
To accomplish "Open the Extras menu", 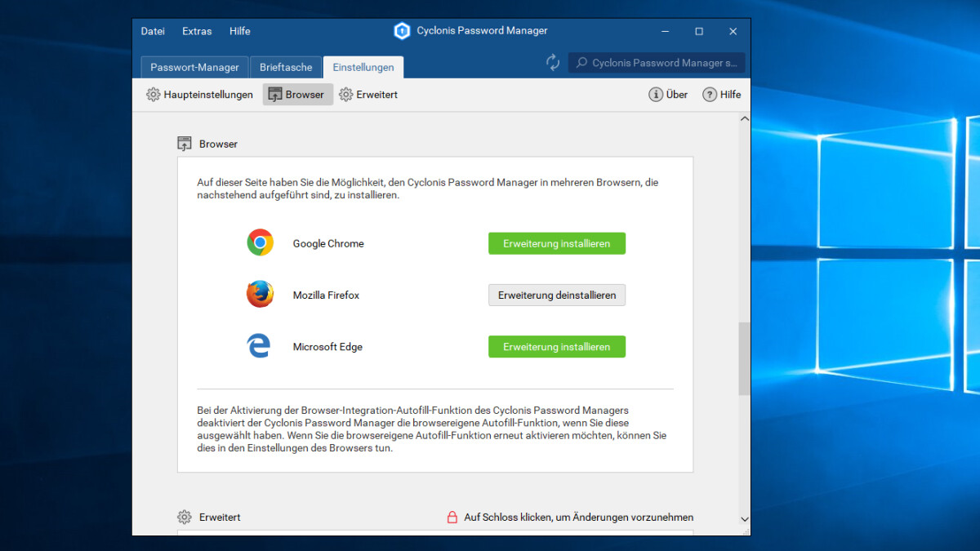I will tap(197, 31).
